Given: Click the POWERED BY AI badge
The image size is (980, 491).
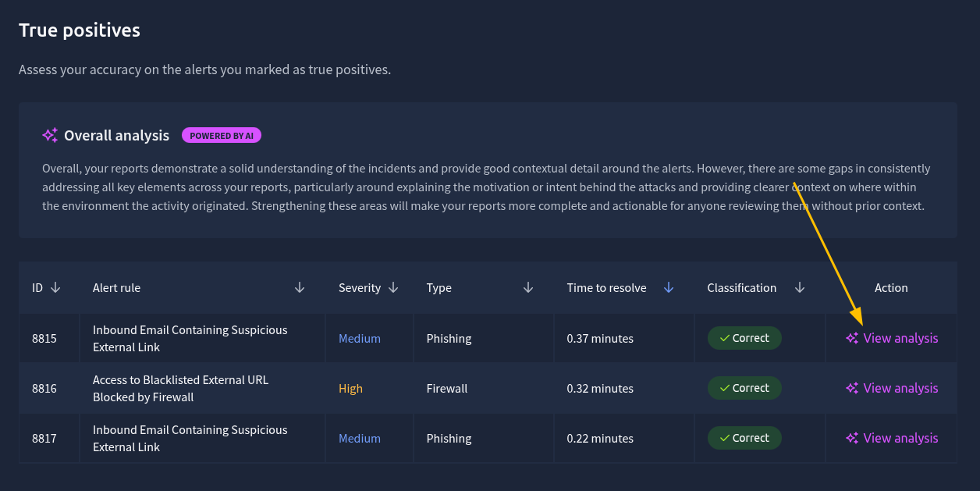Looking at the screenshot, I should tap(222, 135).
